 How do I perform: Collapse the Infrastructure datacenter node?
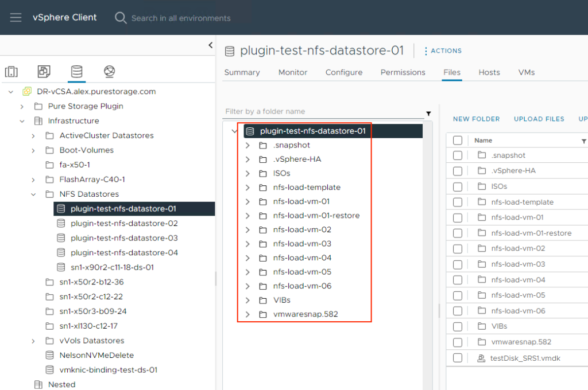pyautogui.click(x=22, y=121)
